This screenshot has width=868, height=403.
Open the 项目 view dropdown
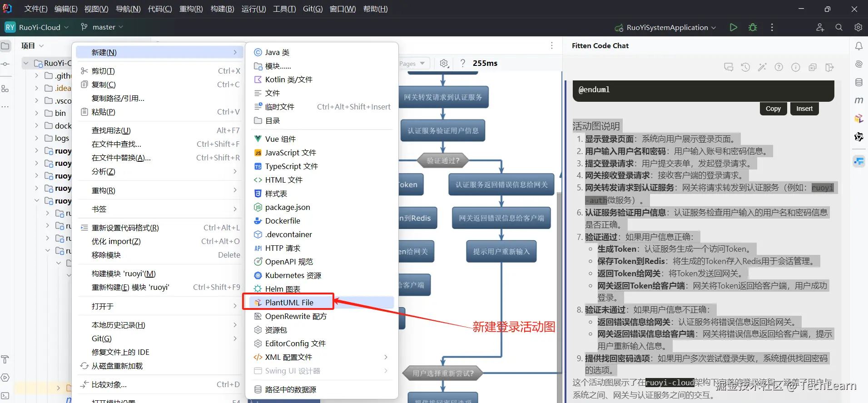click(32, 46)
